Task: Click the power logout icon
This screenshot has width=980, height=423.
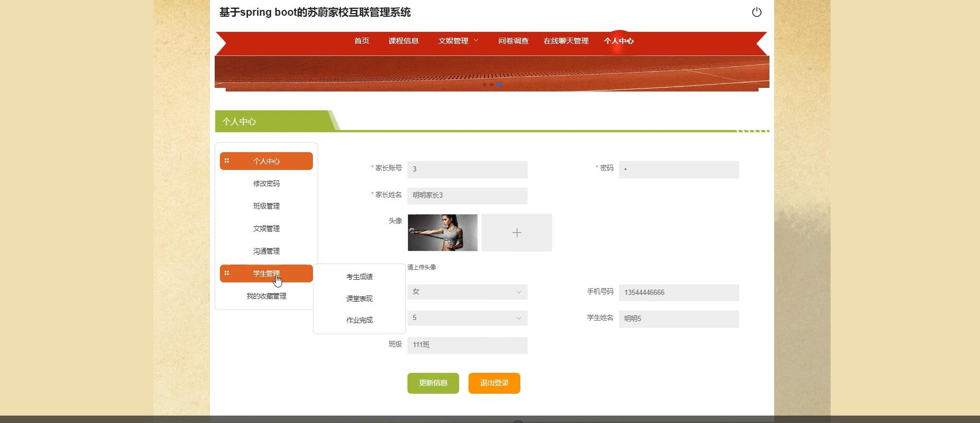Action: click(756, 12)
